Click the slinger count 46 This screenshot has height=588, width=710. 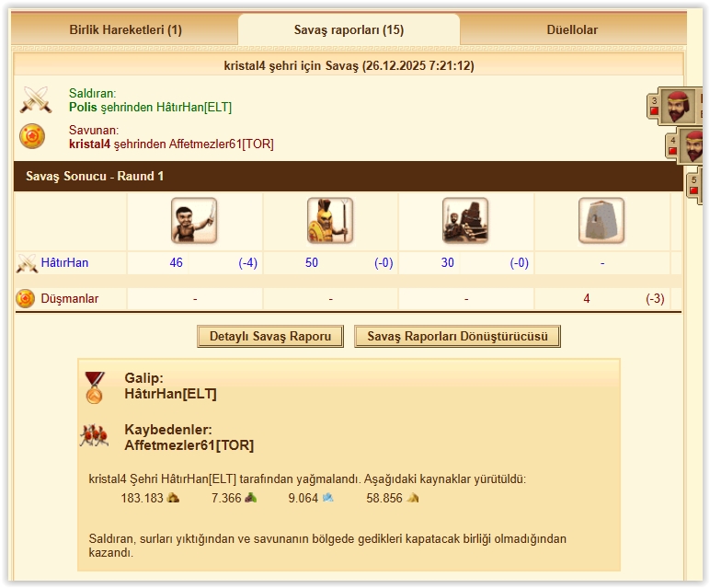177,263
